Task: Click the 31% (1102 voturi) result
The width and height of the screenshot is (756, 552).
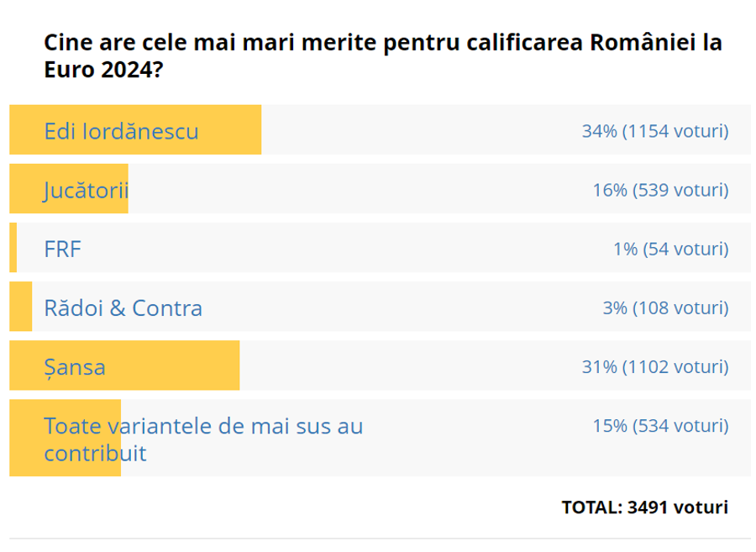Action: pyautogui.click(x=655, y=367)
